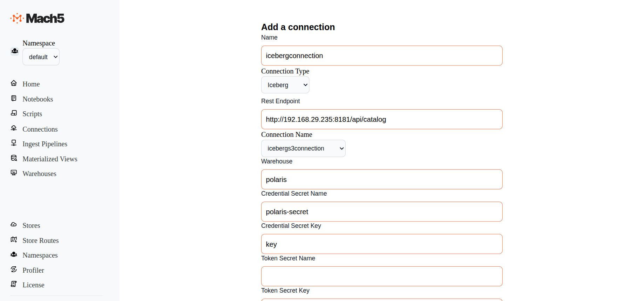The width and height of the screenshot is (644, 301).
Task: Click the Warehouse polaris text field
Action: 381,180
